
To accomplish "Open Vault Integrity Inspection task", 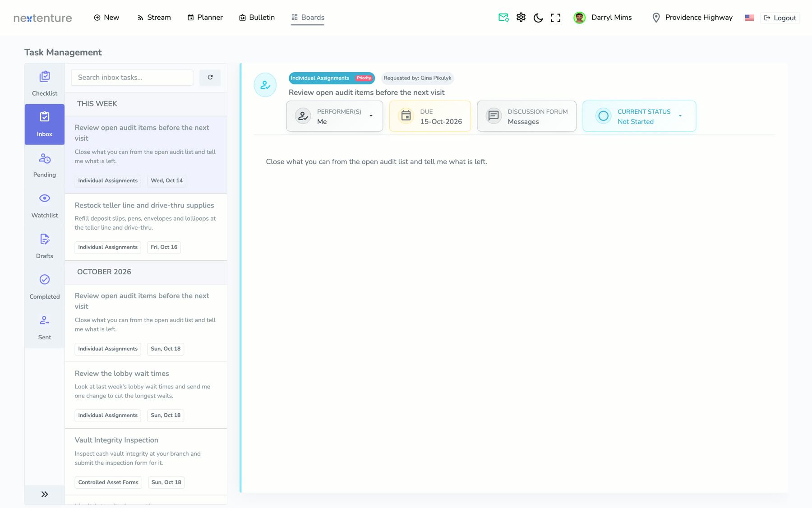I will click(146, 462).
